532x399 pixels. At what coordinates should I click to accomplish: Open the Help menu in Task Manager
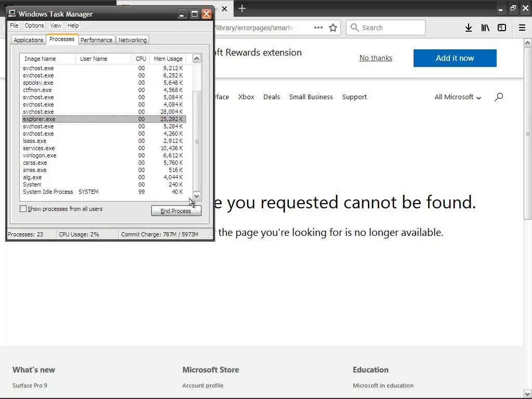[x=73, y=25]
